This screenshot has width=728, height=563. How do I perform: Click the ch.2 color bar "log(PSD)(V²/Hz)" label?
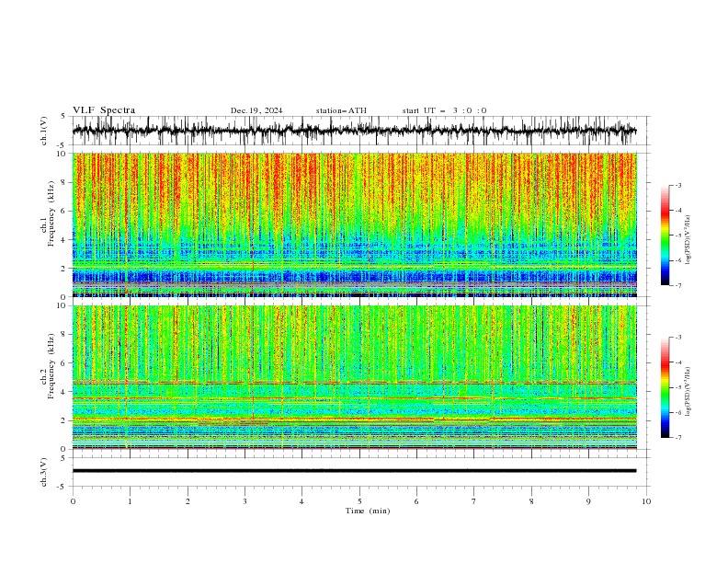pyautogui.click(x=688, y=391)
